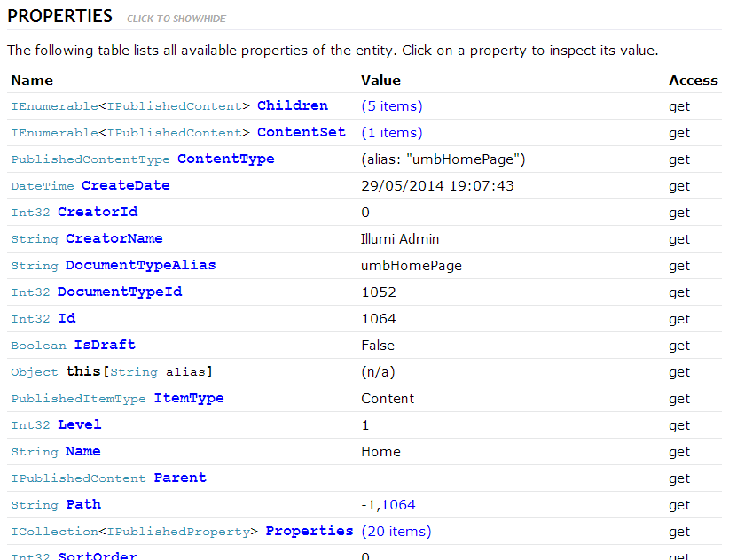Inspect the Path property
This screenshot has height=560, width=729.
83,504
